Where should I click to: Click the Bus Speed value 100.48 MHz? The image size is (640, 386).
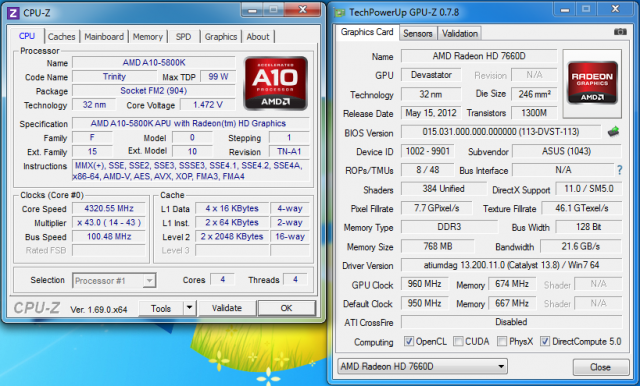pyautogui.click(x=109, y=237)
